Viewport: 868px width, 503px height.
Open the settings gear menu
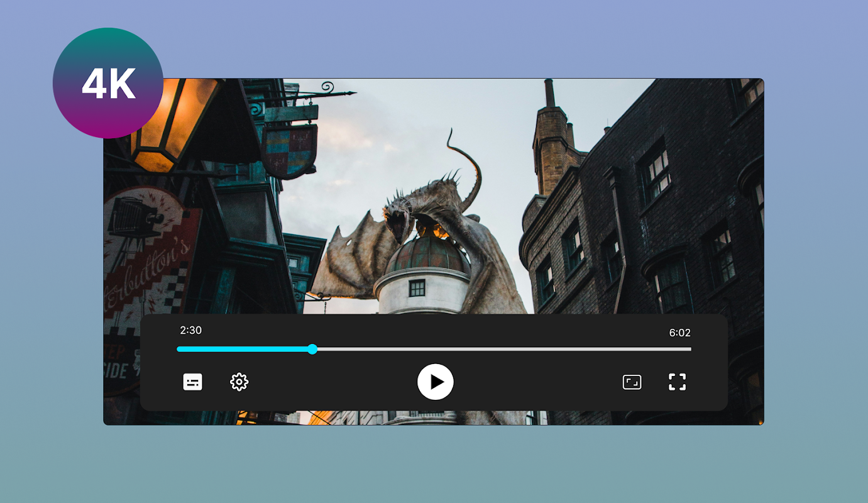pos(239,382)
